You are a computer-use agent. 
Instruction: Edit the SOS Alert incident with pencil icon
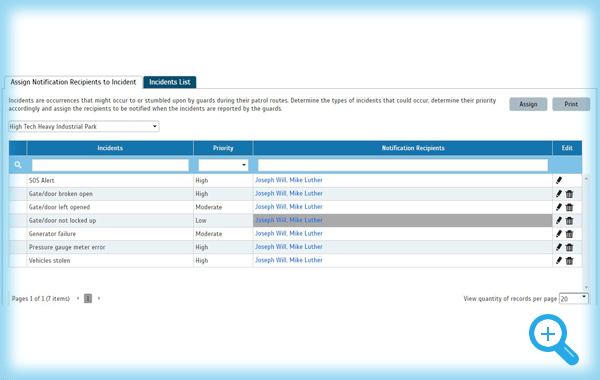pos(559,180)
